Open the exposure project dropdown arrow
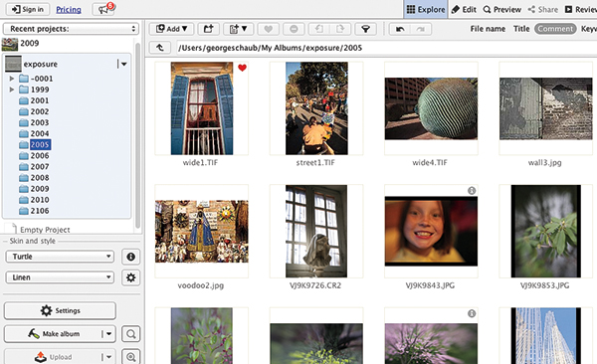 [x=123, y=64]
